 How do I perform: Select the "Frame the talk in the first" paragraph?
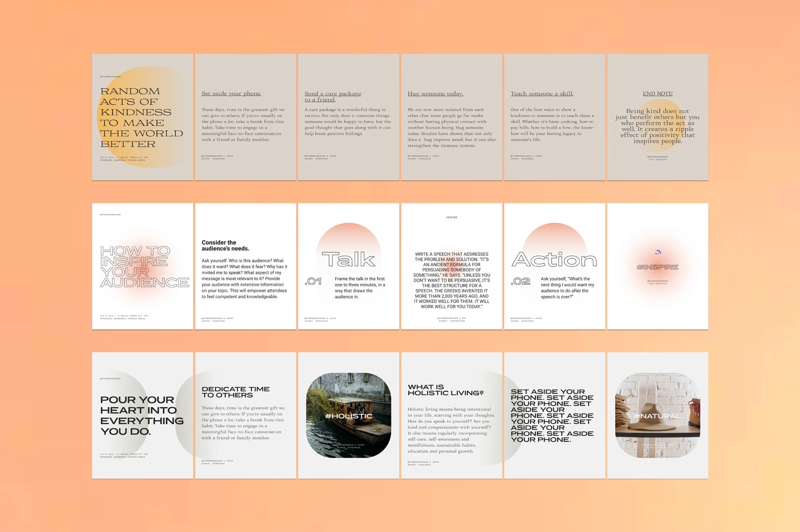click(x=360, y=288)
